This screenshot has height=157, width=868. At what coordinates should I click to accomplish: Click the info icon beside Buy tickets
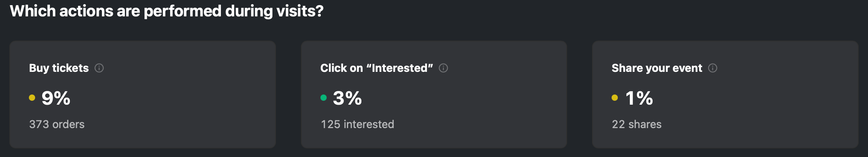click(99, 68)
